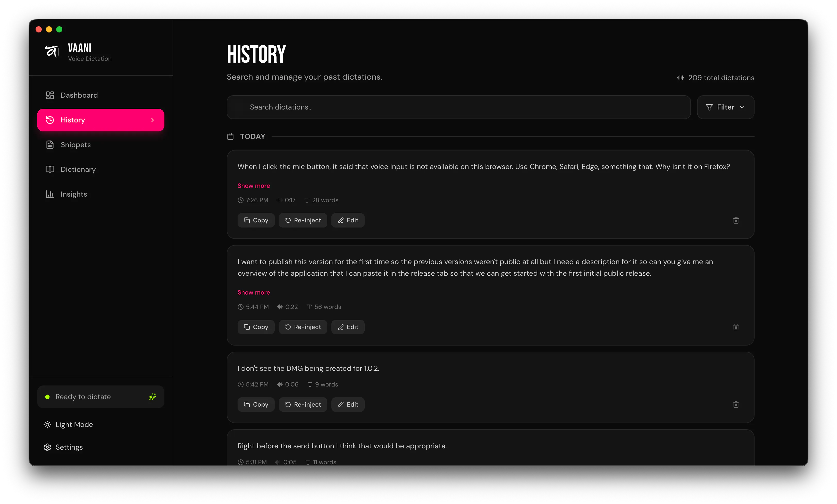This screenshot has height=504, width=837.
Task: Click the waveform icon beside 209 total dictations
Action: (x=680, y=78)
